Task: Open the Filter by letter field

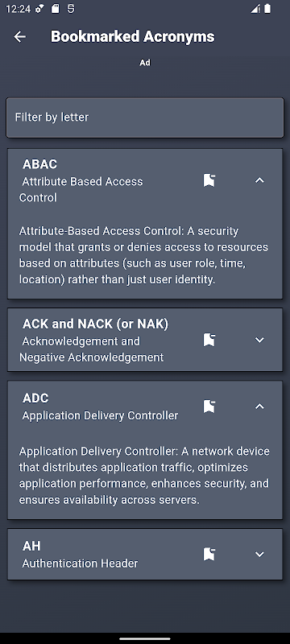Action: 145,118
